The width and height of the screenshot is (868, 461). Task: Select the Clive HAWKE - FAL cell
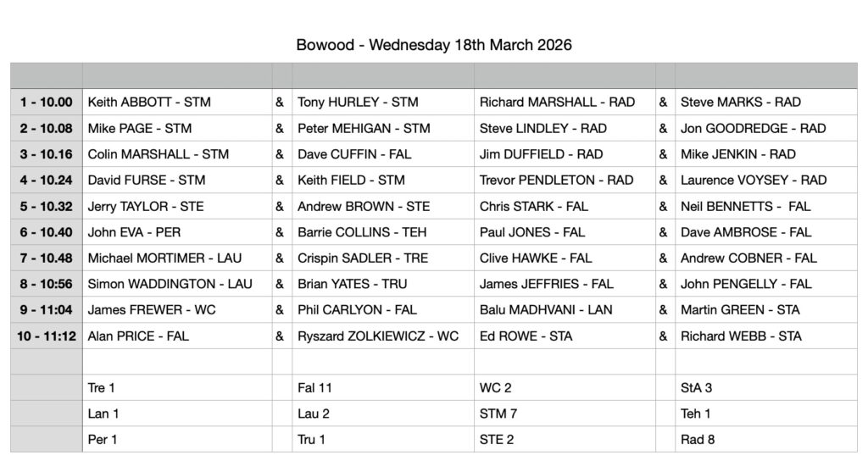(535, 258)
